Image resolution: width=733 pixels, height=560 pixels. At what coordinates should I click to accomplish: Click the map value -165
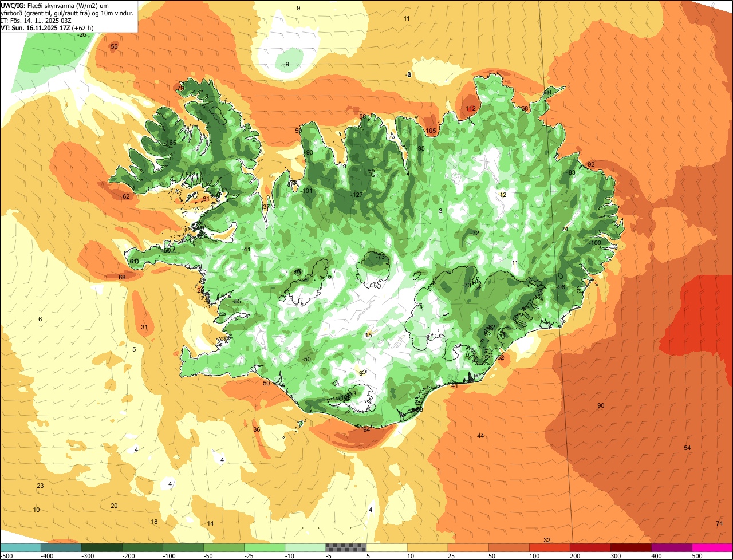(x=170, y=143)
